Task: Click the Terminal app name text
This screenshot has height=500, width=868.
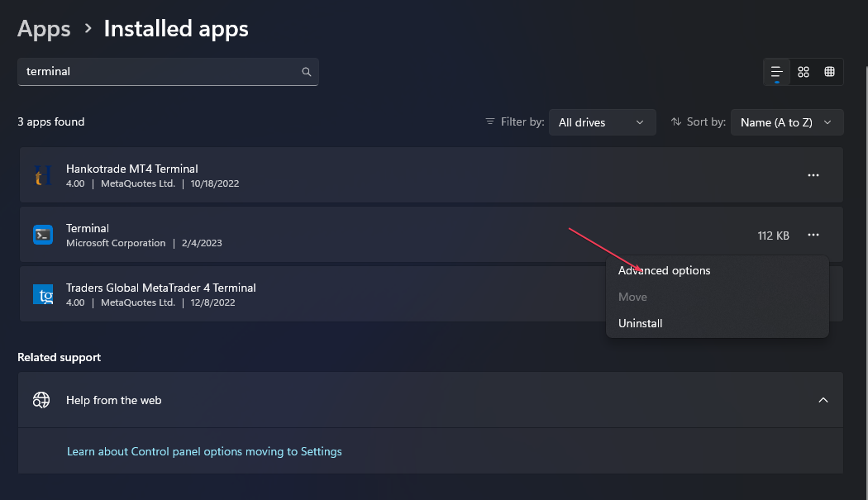Action: pyautogui.click(x=88, y=228)
